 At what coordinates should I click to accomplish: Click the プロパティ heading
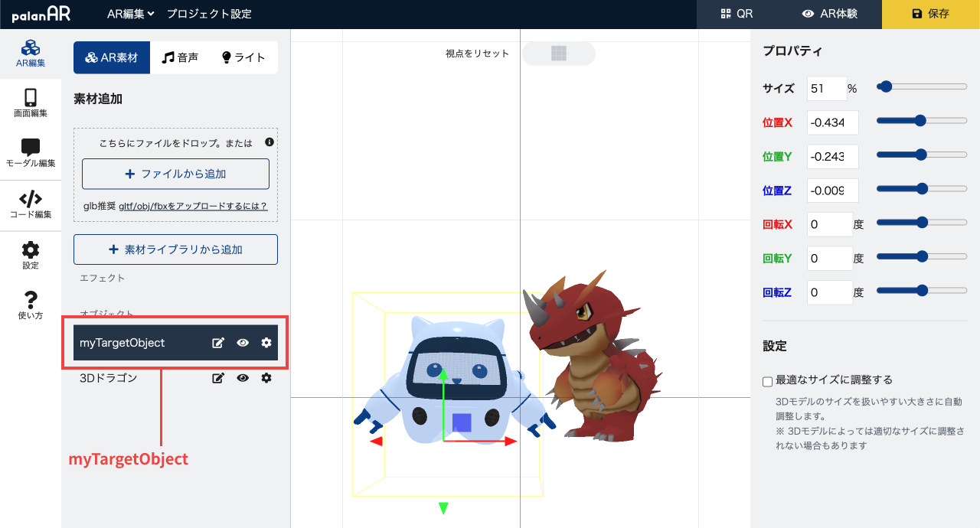coord(792,51)
